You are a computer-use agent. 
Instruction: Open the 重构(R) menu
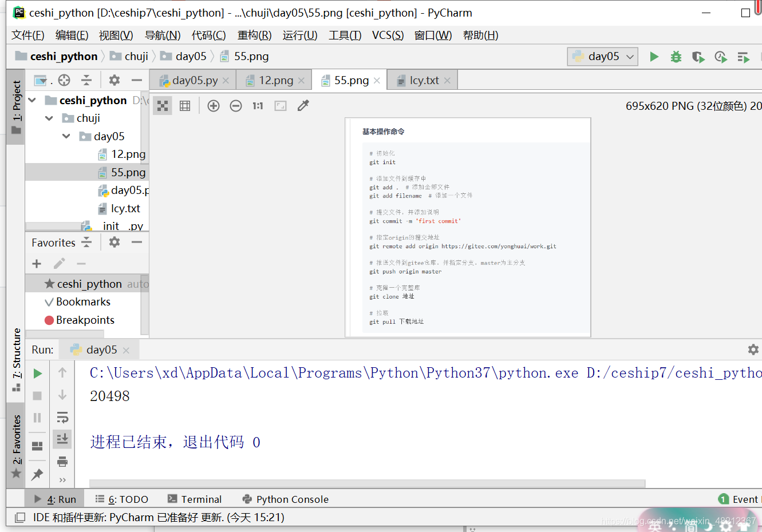(255, 35)
